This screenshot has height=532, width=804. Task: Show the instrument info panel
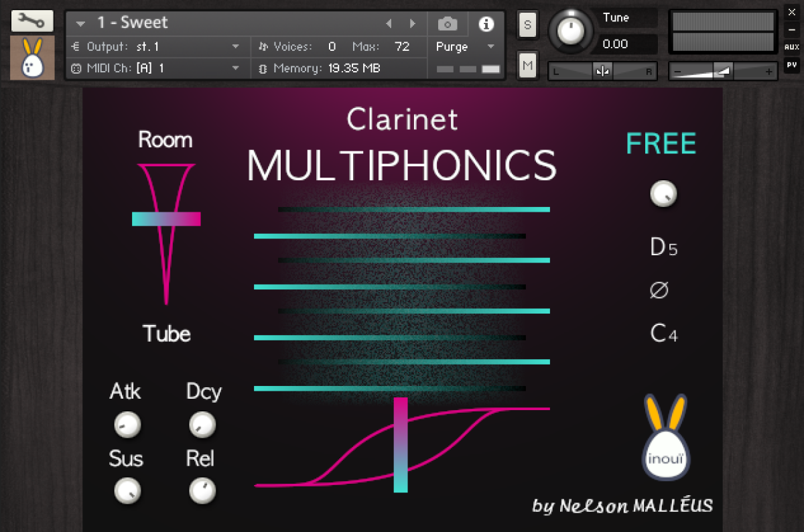pos(486,24)
